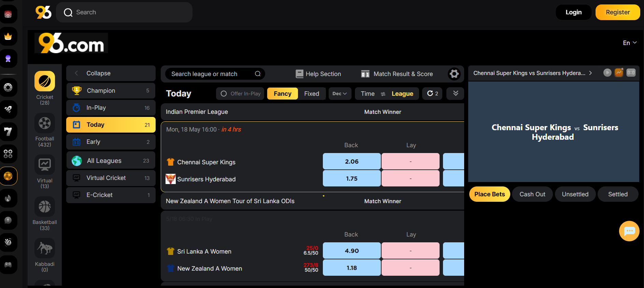Back Sri Lanka A Women at 4.90
The image size is (644, 288).
coord(352,251)
